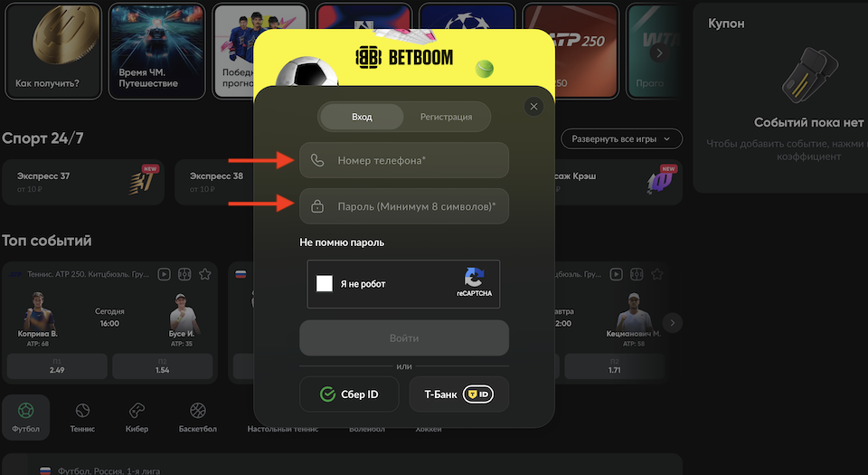Image resolution: width=868 pixels, height=475 pixels.
Task: Select the Футбол sport tab
Action: tap(25, 417)
